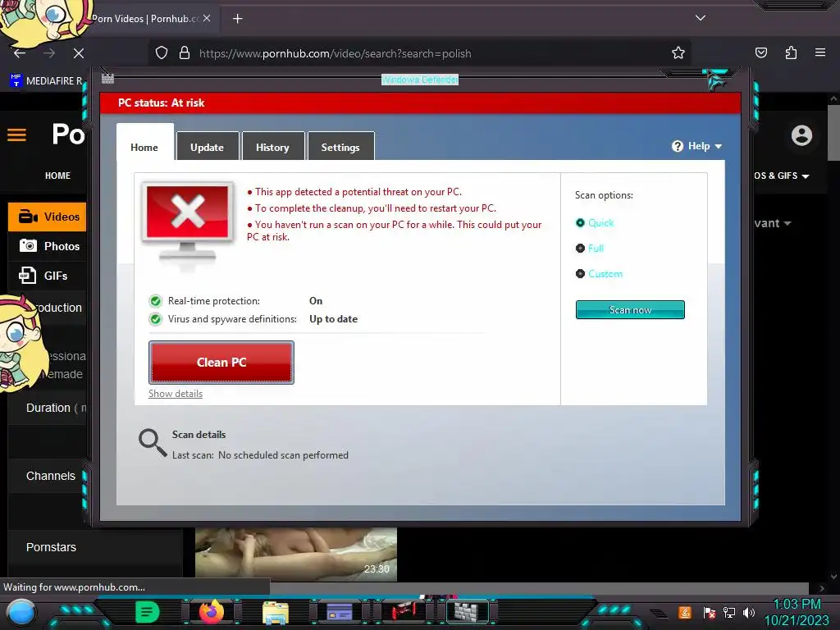Bookmark the page with the star icon
Screen dimensions: 840x630
pyautogui.click(x=678, y=53)
